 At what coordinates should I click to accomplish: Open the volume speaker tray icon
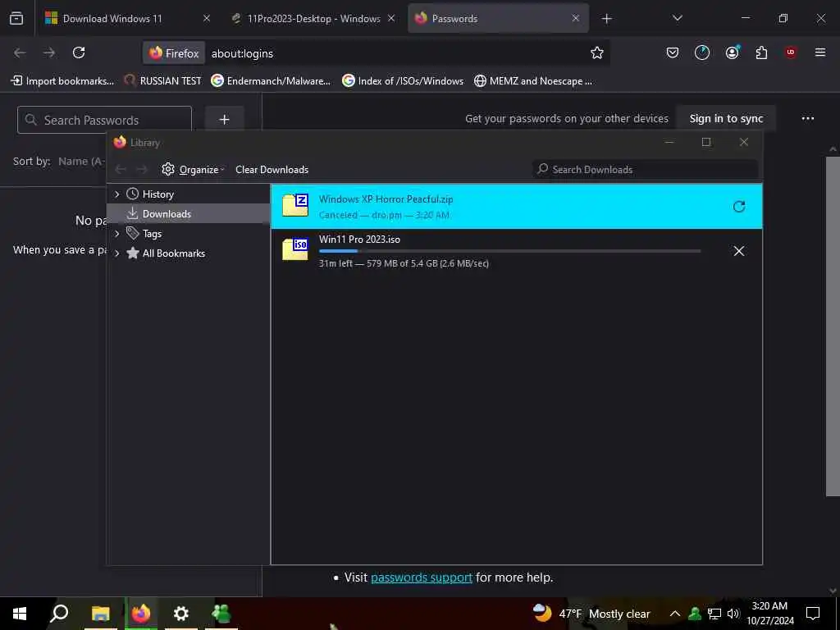coord(733,614)
